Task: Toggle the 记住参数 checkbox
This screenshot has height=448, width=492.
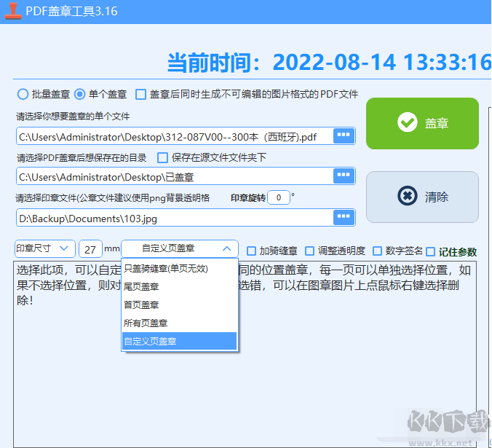Action: (431, 251)
